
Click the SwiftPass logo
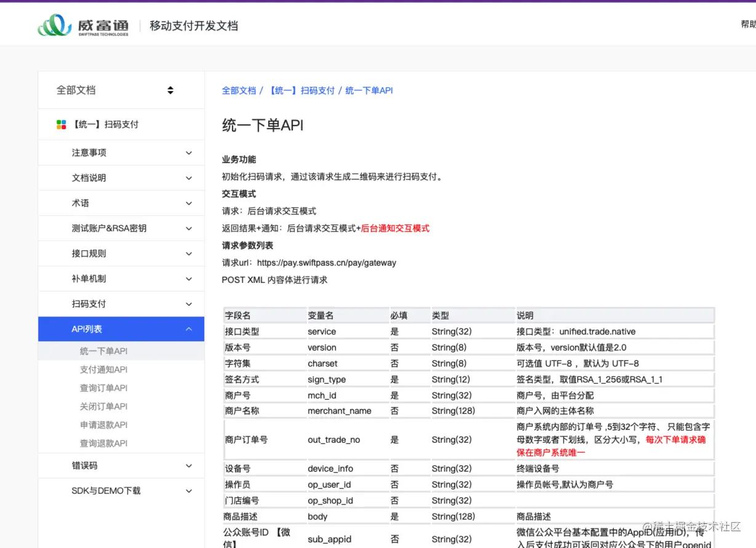[x=83, y=25]
